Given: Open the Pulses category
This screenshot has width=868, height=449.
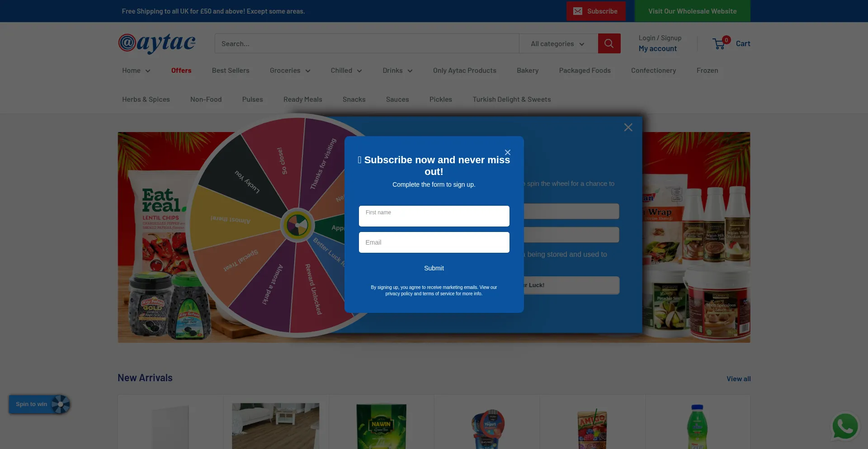Looking at the screenshot, I should pyautogui.click(x=253, y=99).
